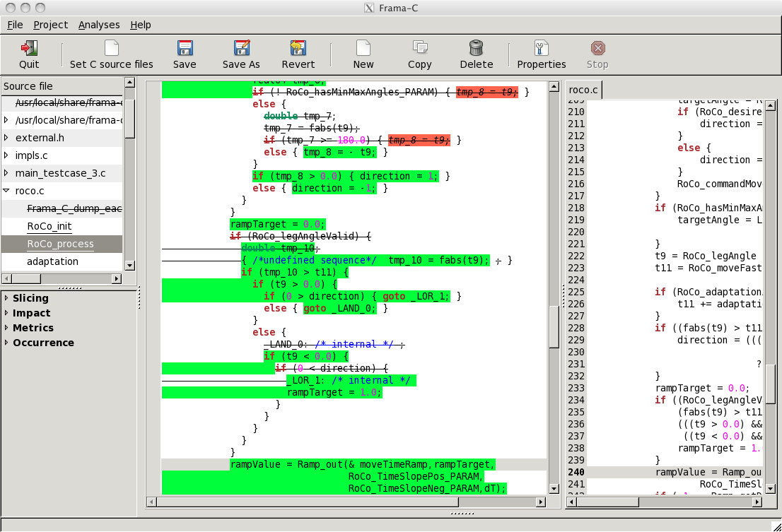Select RoCo_process function in file tree
The height and width of the screenshot is (532, 782).
[60, 244]
